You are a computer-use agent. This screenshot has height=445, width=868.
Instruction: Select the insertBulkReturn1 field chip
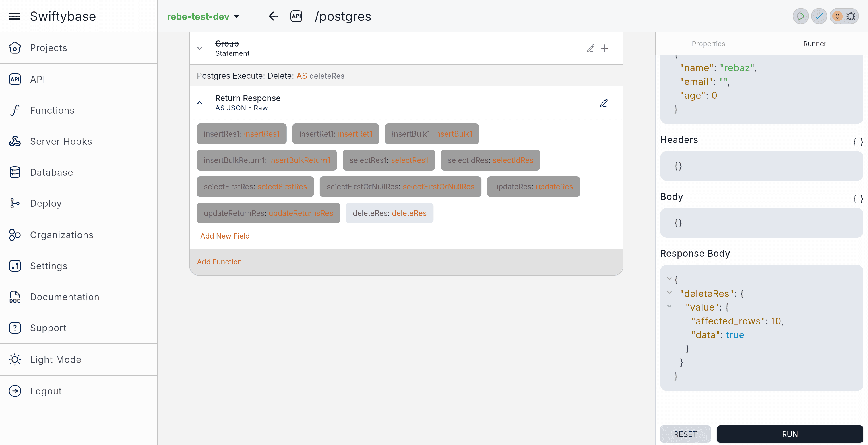(267, 160)
